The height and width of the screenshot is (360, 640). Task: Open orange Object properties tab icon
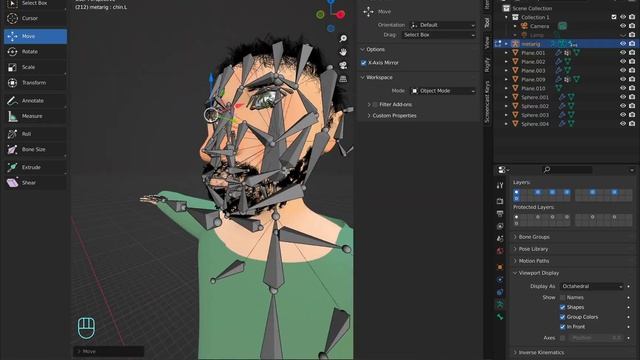coord(500,267)
